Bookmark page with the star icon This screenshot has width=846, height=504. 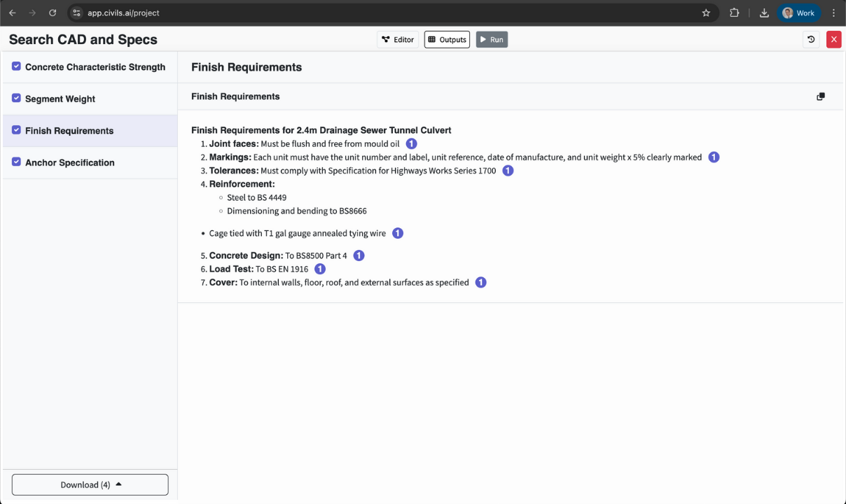pos(706,13)
